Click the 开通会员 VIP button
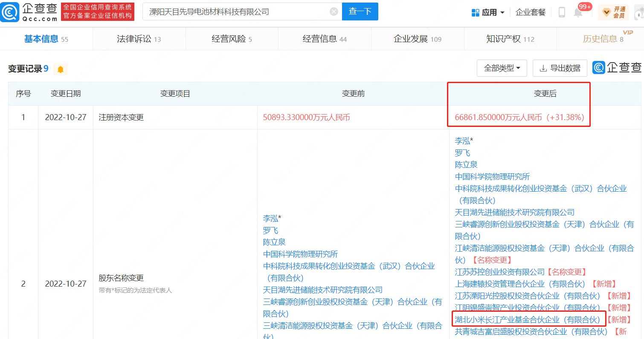Image resolution: width=644 pixels, height=339 pixels. (x=613, y=12)
